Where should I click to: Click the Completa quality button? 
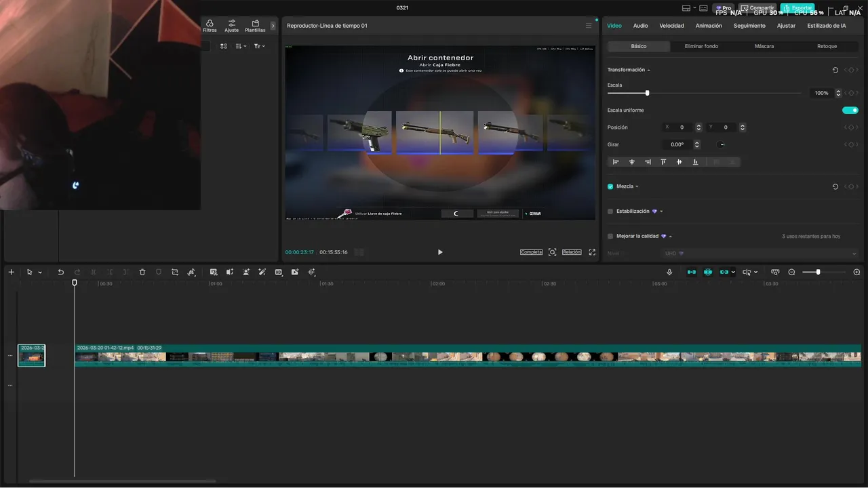point(531,252)
